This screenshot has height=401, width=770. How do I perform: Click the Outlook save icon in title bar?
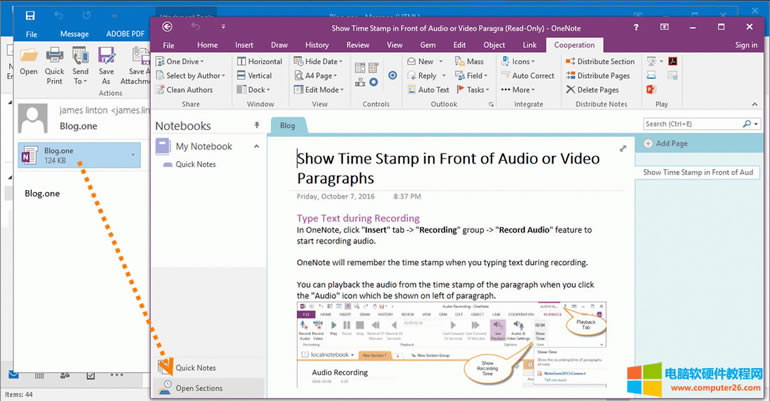click(x=31, y=15)
